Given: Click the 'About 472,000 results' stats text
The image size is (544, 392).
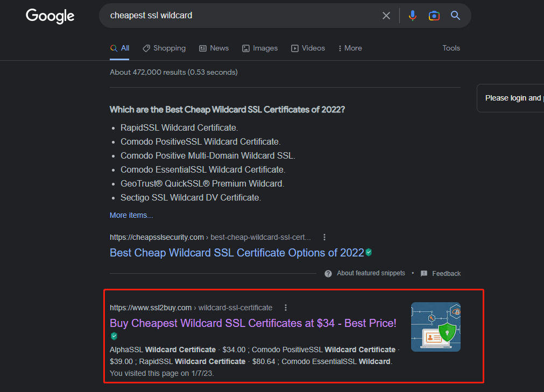Looking at the screenshot, I should (173, 72).
